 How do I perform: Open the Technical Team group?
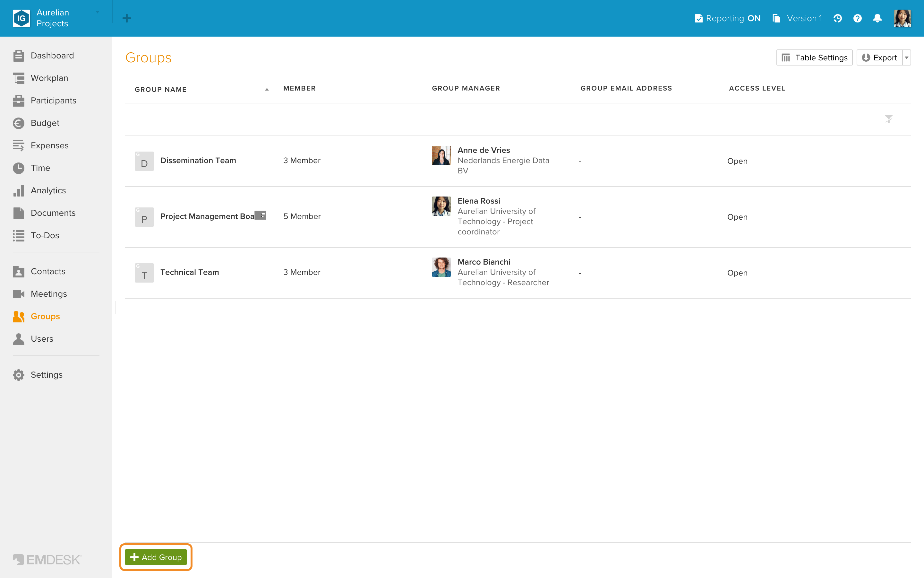pyautogui.click(x=189, y=272)
